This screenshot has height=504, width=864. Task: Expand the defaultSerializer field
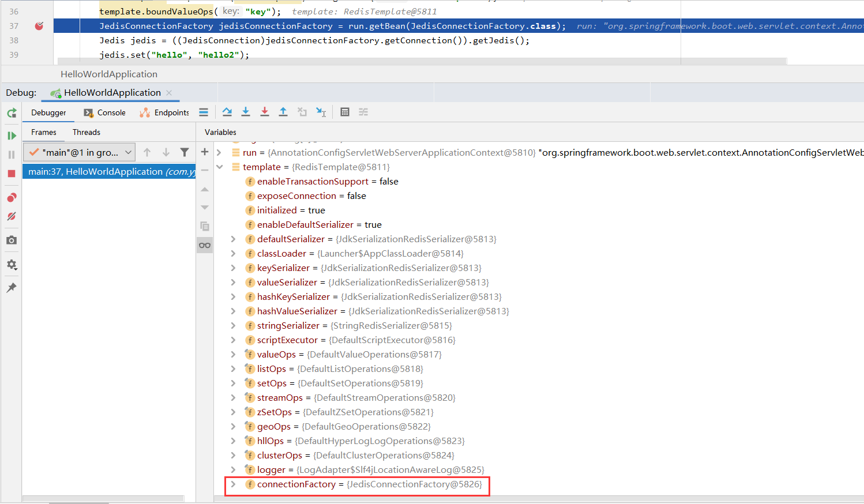click(x=233, y=239)
